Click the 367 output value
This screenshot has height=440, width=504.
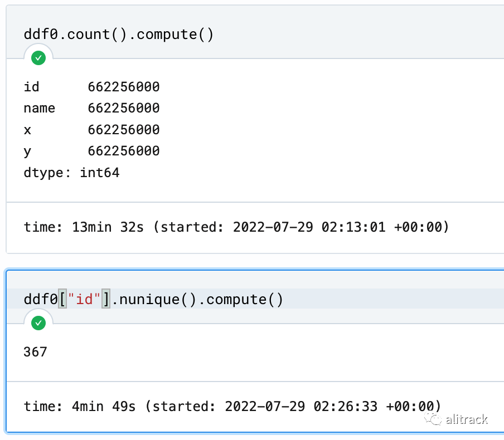pos(35,352)
